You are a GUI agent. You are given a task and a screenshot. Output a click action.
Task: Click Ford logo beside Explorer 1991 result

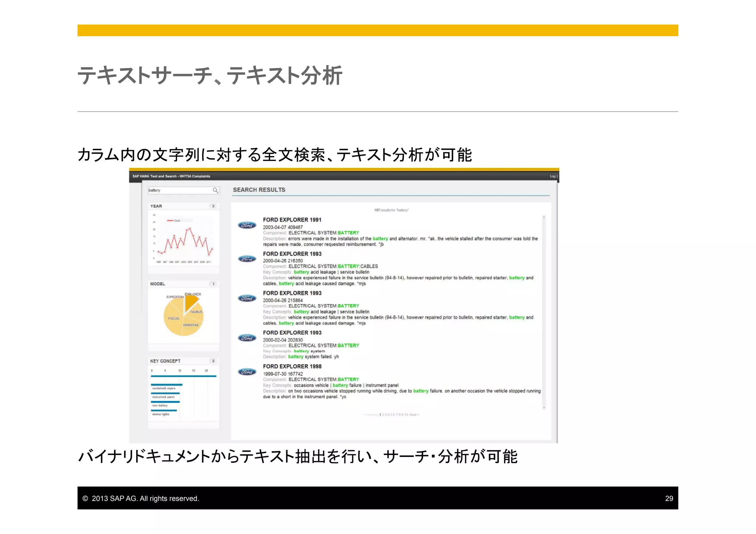point(247,225)
